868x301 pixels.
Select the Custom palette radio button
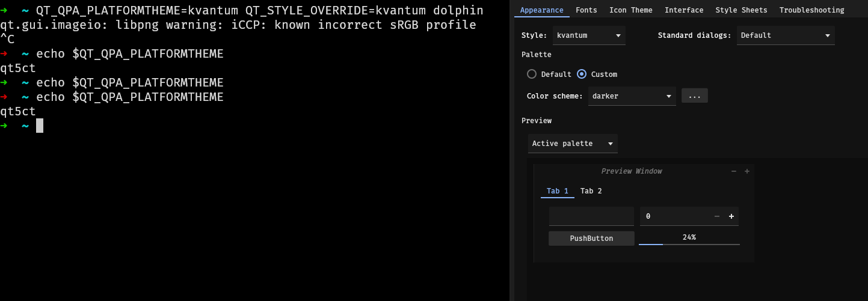click(x=582, y=74)
